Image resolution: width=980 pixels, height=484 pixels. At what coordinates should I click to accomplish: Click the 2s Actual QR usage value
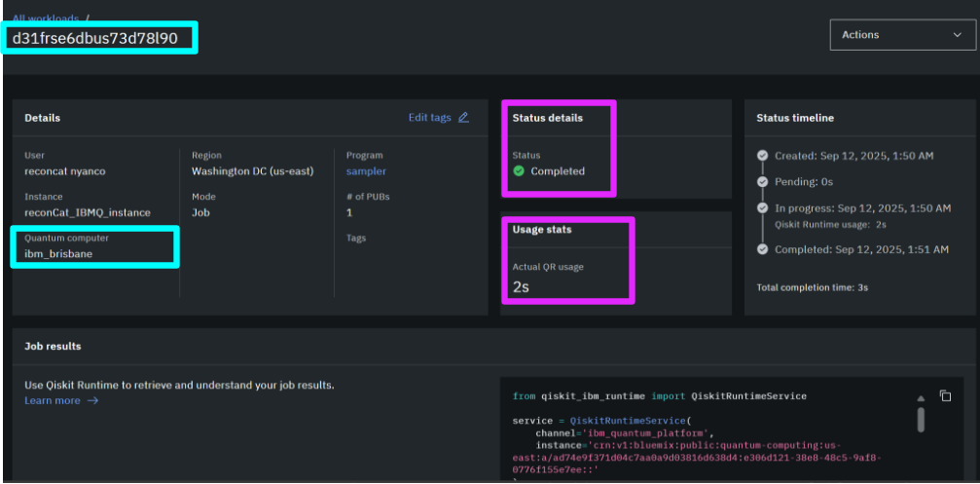[522, 287]
